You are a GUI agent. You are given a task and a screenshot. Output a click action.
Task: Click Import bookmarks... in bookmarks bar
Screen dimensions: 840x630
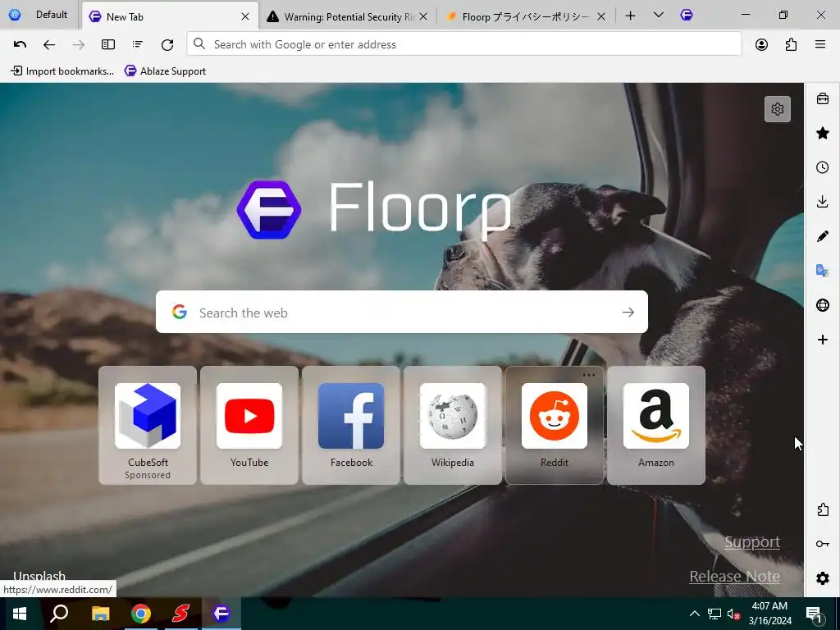coord(62,71)
